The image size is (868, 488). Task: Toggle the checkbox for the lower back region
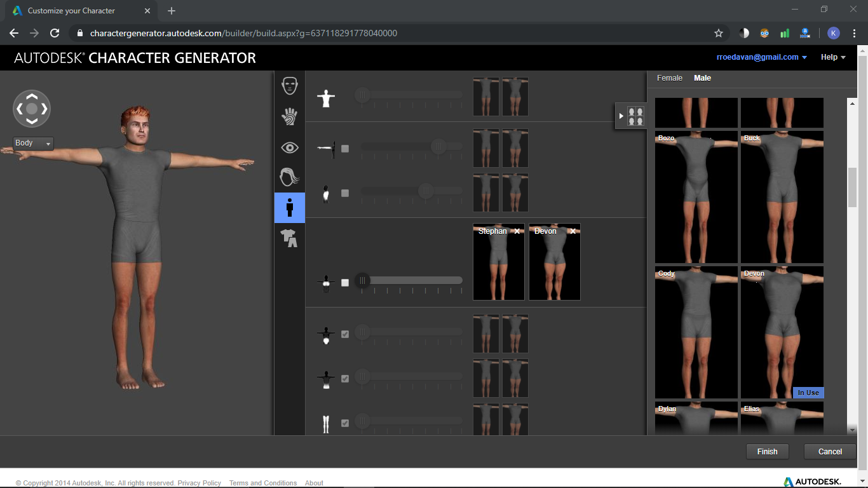(345, 379)
